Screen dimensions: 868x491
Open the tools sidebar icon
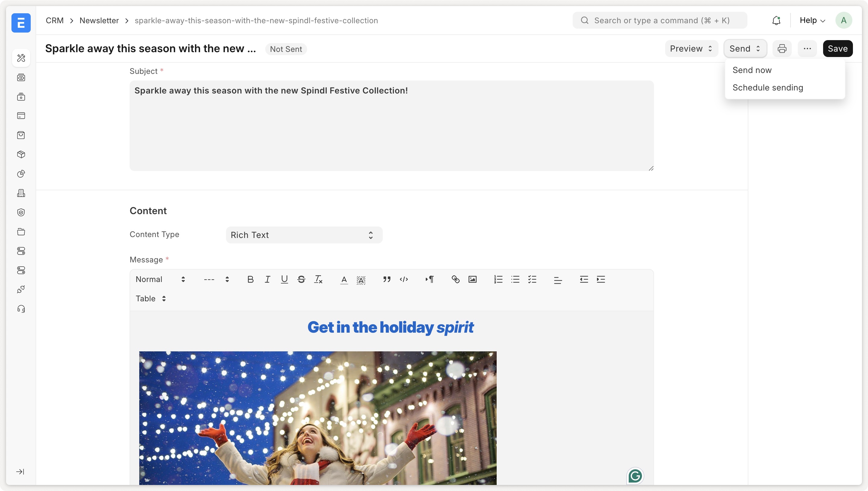click(21, 58)
